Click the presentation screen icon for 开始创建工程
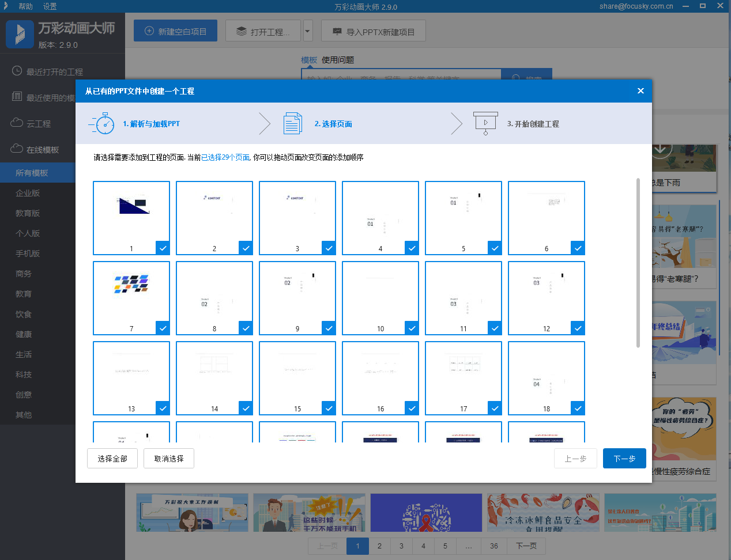This screenshot has height=560, width=731. [x=485, y=123]
